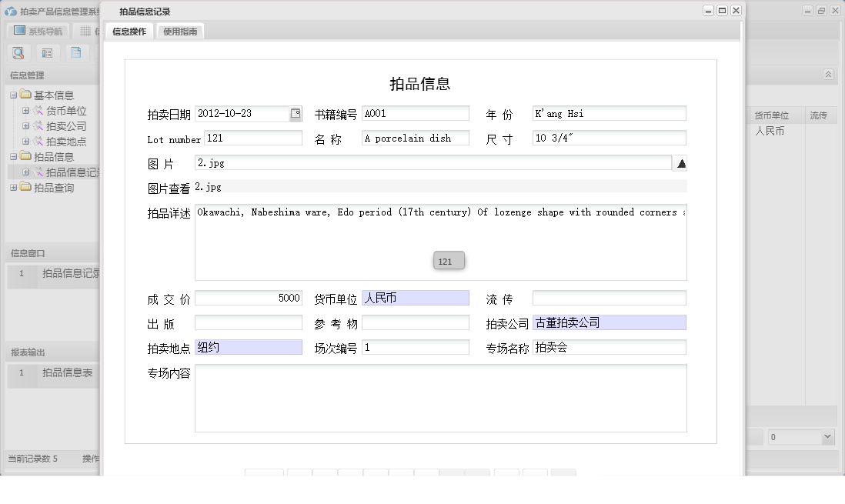Screen dimensions: 845x504
Task: Open the search tool in the toolbar
Action: pyautogui.click(x=18, y=52)
